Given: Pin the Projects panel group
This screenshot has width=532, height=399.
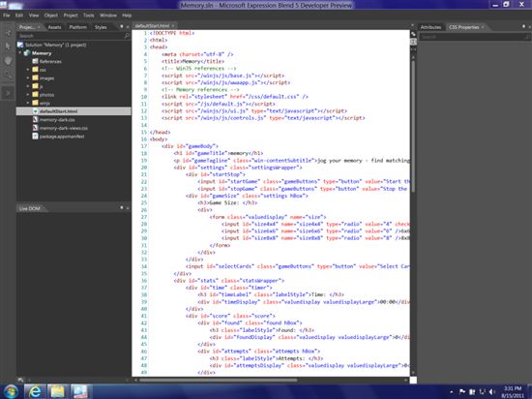Looking at the screenshot, I should coord(122,26).
